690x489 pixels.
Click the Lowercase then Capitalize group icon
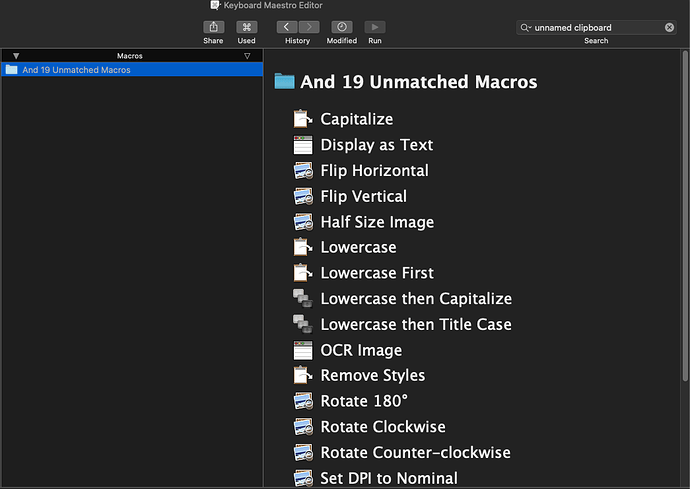(303, 298)
